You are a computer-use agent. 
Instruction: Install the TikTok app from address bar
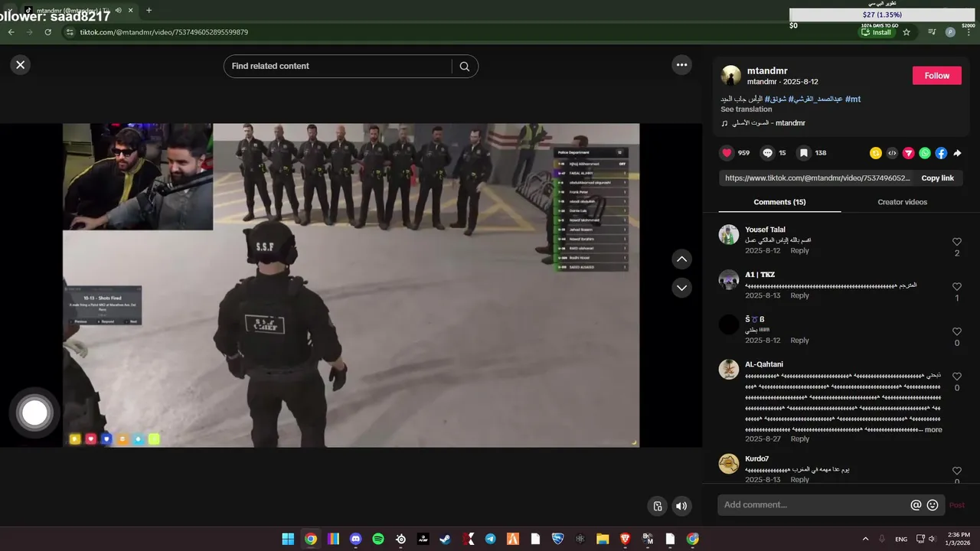click(x=876, y=32)
